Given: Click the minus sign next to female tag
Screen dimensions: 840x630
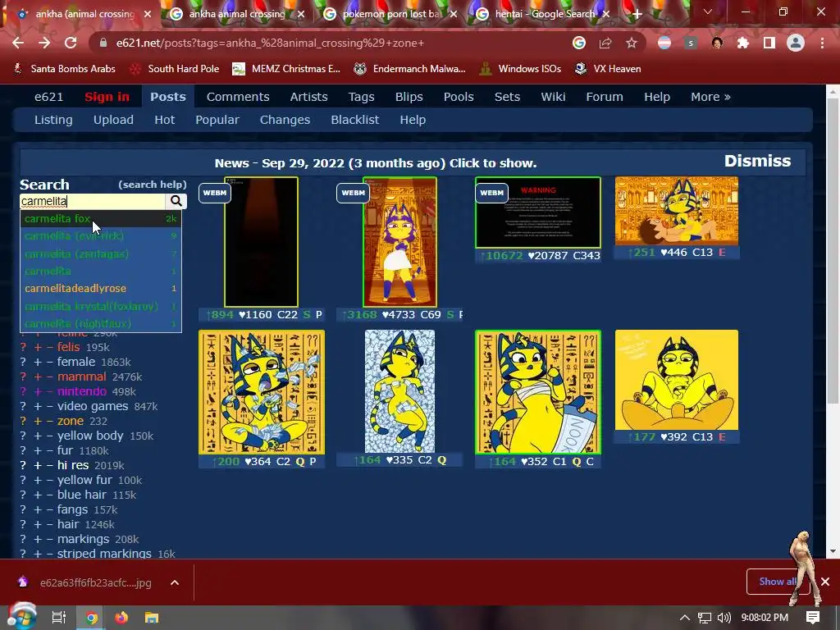Looking at the screenshot, I should coord(49,362).
